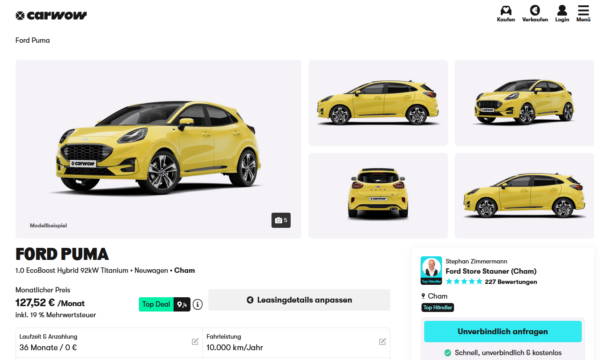
Task: Click the green checkmark icon by Schnell
Action: point(447,353)
